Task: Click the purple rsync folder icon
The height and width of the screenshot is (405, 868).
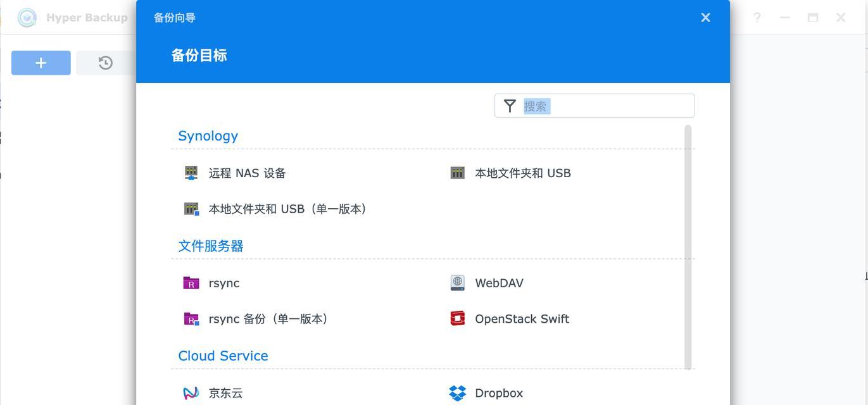Action: 191,283
